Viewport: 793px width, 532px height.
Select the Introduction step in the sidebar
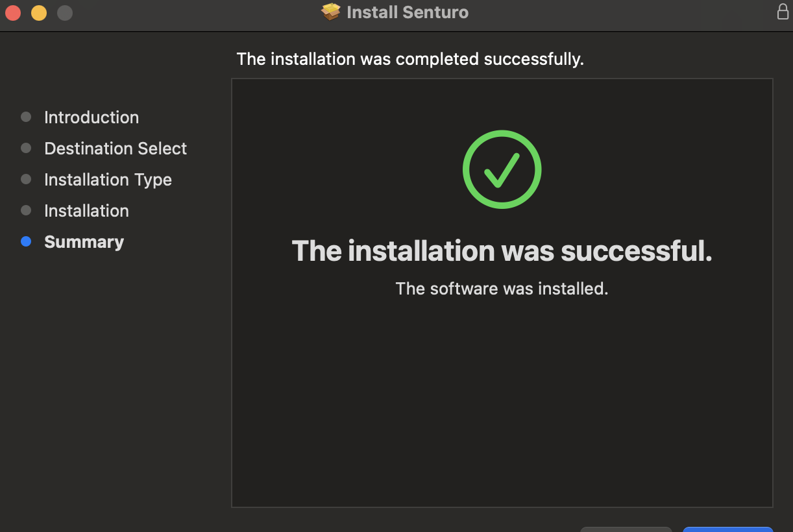point(91,117)
